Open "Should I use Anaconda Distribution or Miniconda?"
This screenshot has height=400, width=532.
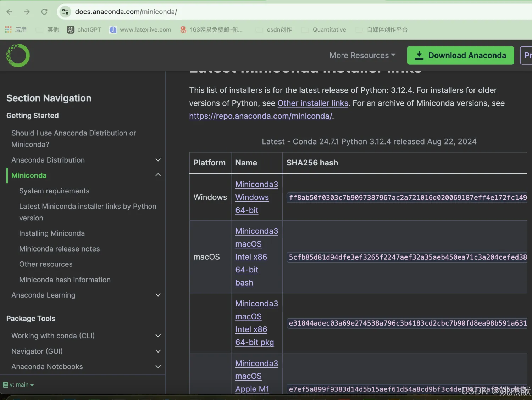[x=74, y=139]
